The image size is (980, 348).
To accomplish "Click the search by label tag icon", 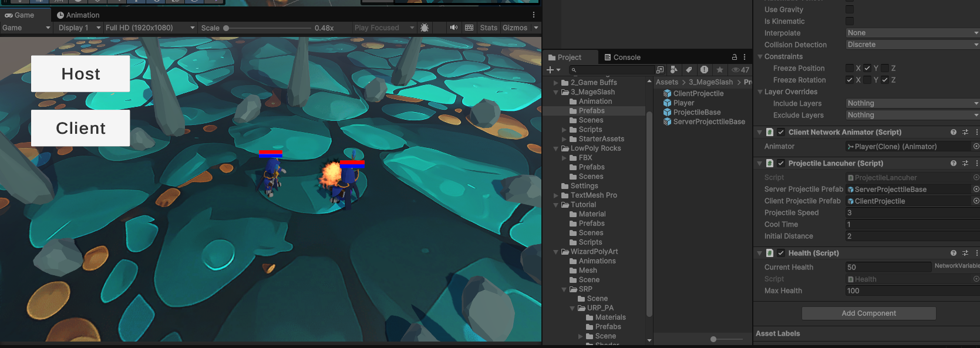I will [x=689, y=70].
